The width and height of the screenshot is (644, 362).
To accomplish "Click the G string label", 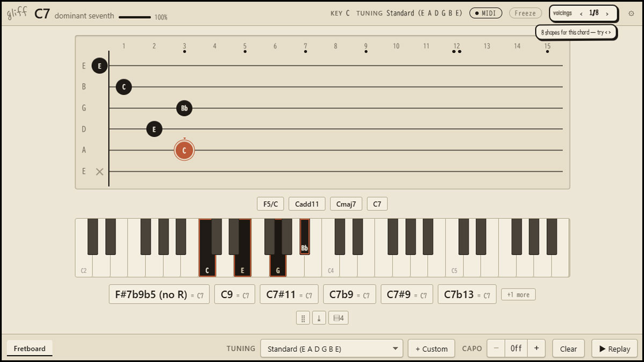I will click(x=84, y=108).
